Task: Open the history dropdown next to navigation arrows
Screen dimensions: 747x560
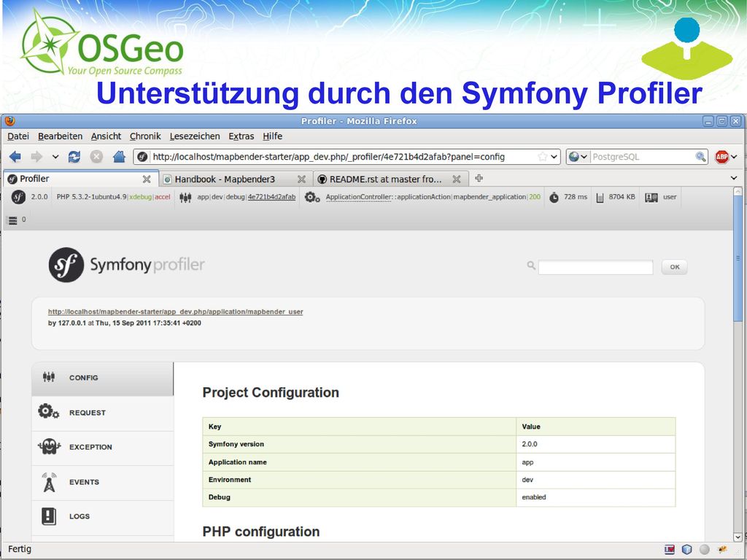Action: tap(55, 157)
